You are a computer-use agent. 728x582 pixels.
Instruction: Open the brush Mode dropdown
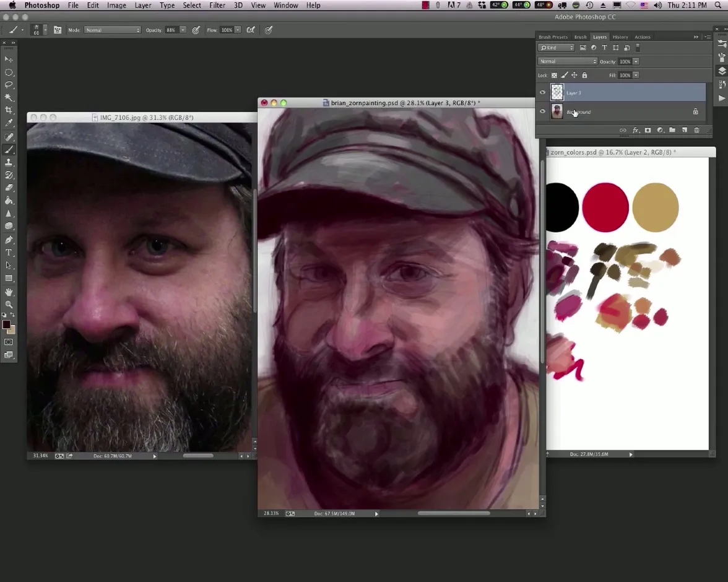pyautogui.click(x=112, y=30)
